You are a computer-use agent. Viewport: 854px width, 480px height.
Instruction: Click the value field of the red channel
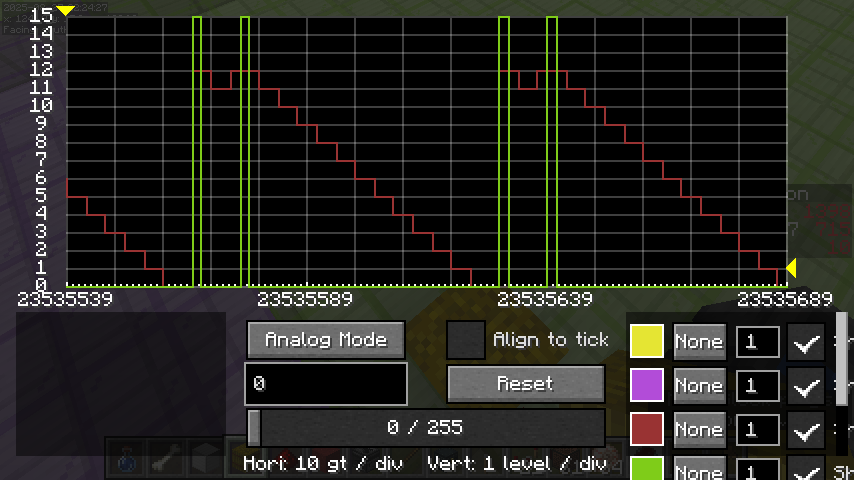click(758, 429)
